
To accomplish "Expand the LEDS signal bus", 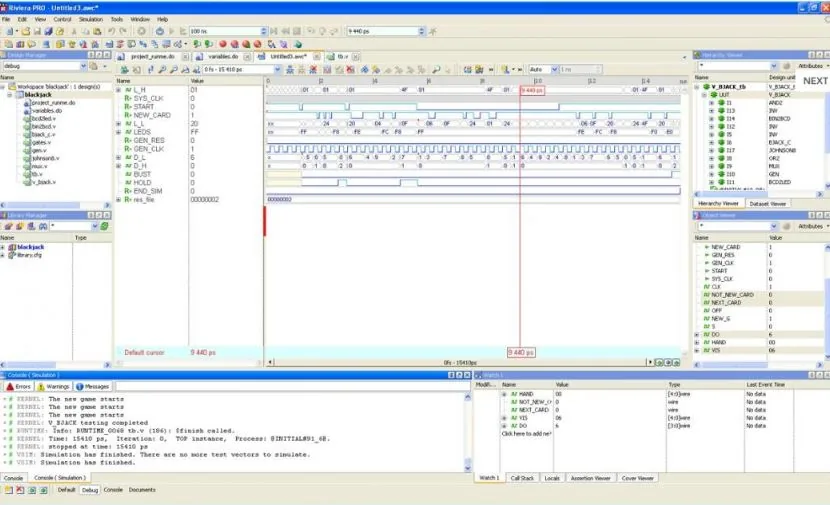I will click(x=119, y=132).
